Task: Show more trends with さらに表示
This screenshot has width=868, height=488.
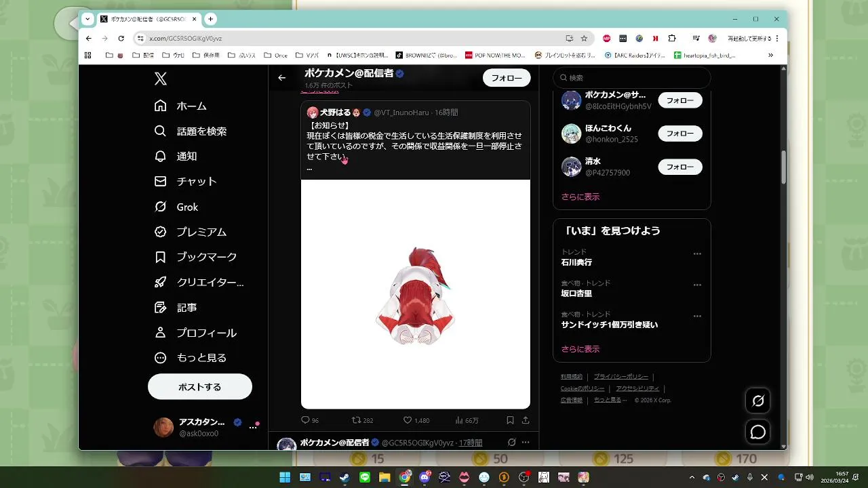Action: (x=580, y=349)
